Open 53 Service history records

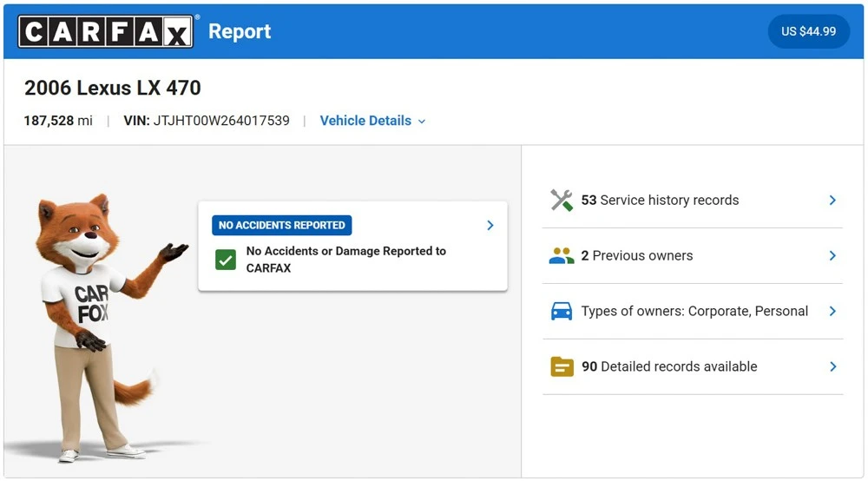[692, 201]
